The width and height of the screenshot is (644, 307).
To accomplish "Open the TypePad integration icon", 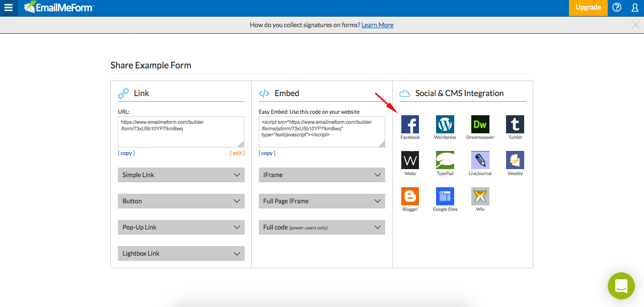I will point(445,160).
